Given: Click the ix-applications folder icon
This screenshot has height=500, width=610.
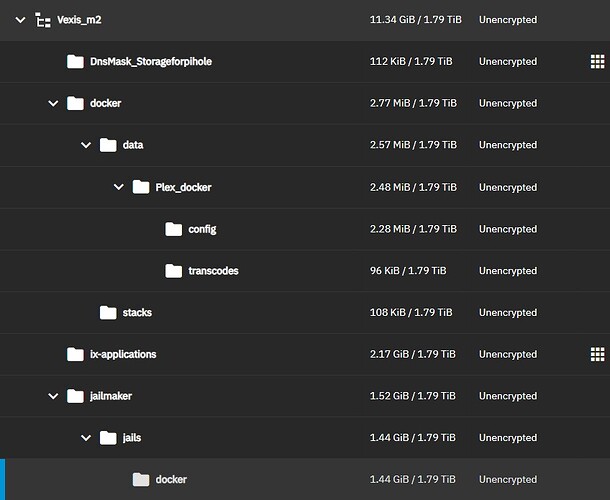Looking at the screenshot, I should (75, 354).
